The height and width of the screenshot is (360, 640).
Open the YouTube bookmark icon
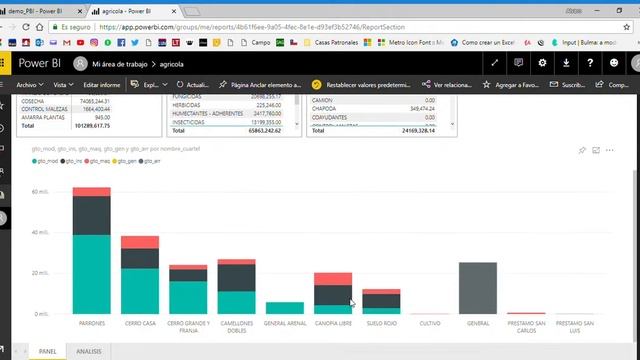click(80, 42)
